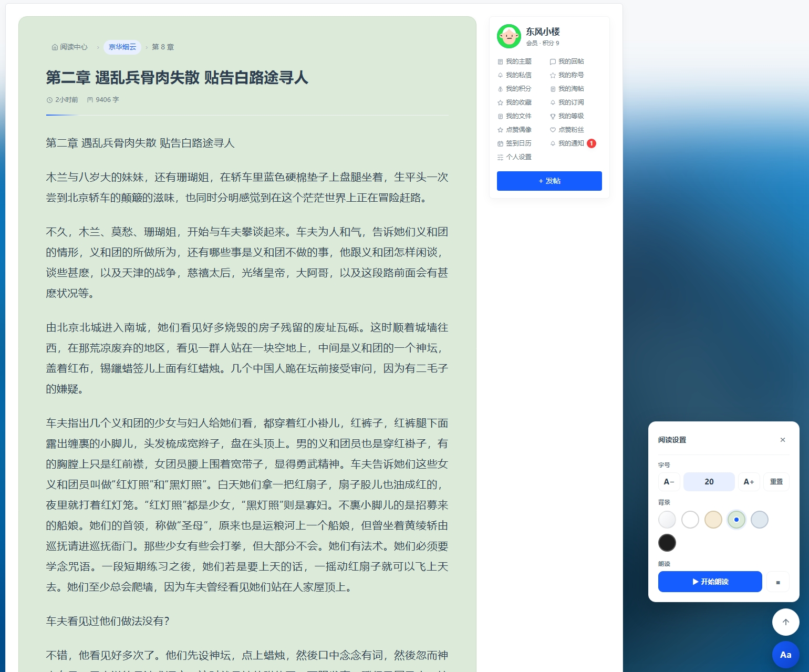
Task: Open 签到日历 check-in calendar
Action: (515, 143)
